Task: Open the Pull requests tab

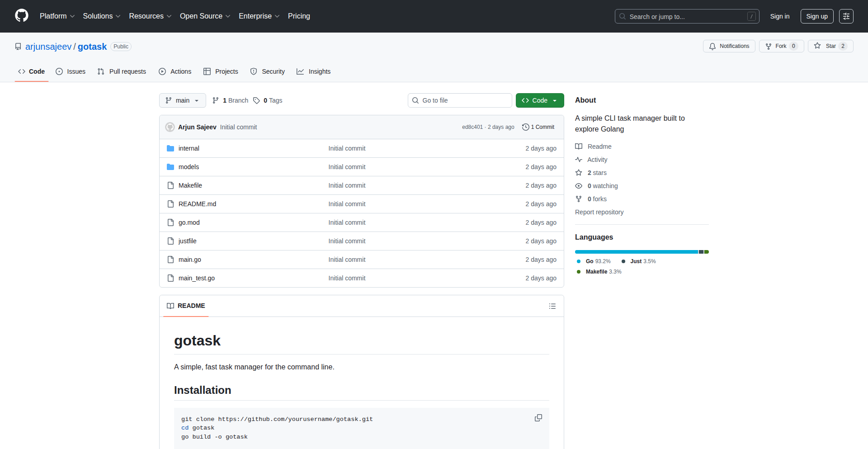Action: pos(122,71)
